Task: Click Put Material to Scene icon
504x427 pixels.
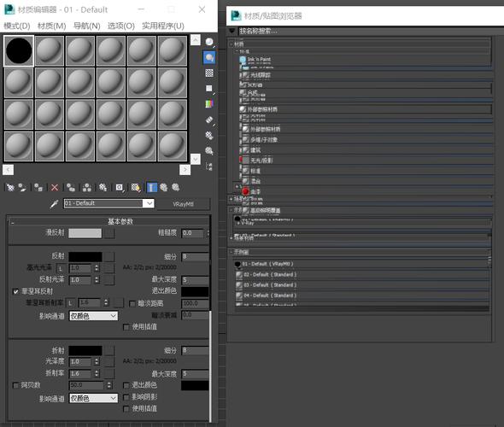Action: [x=22, y=187]
